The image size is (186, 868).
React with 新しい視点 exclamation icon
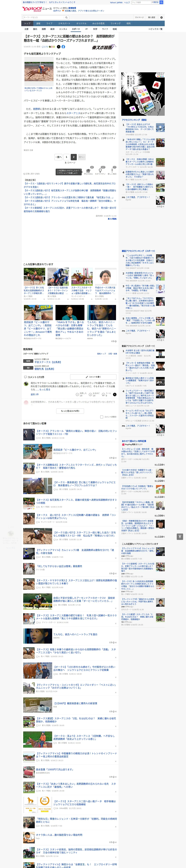(x=112, y=171)
